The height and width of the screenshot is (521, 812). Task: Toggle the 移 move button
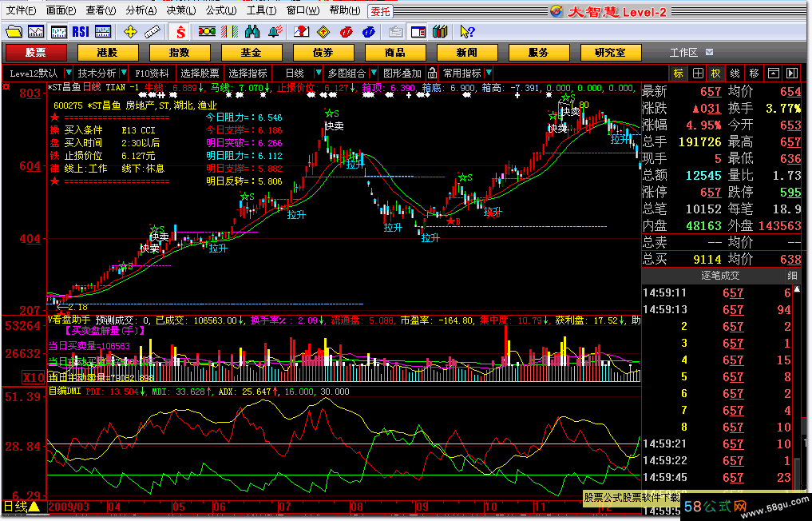point(754,73)
